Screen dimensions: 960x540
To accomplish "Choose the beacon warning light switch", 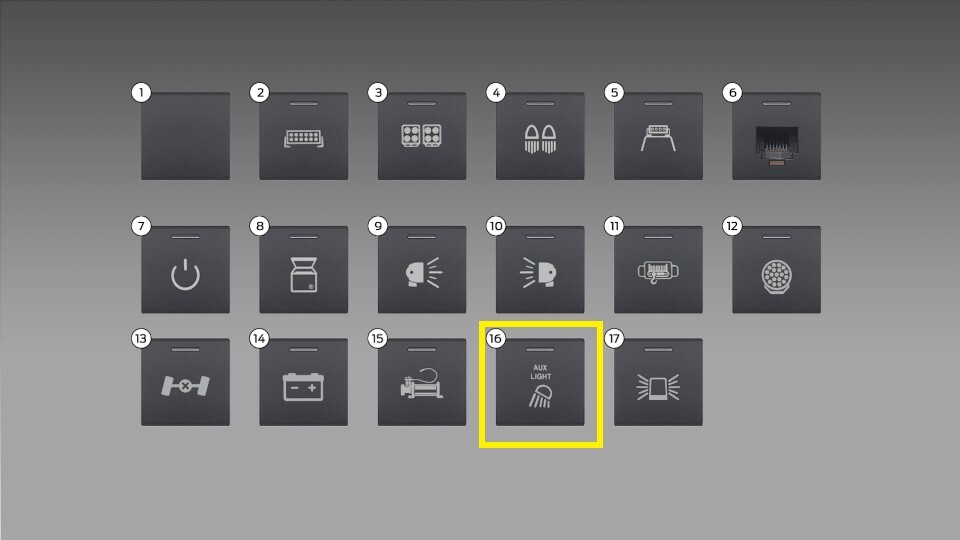I will point(658,382).
